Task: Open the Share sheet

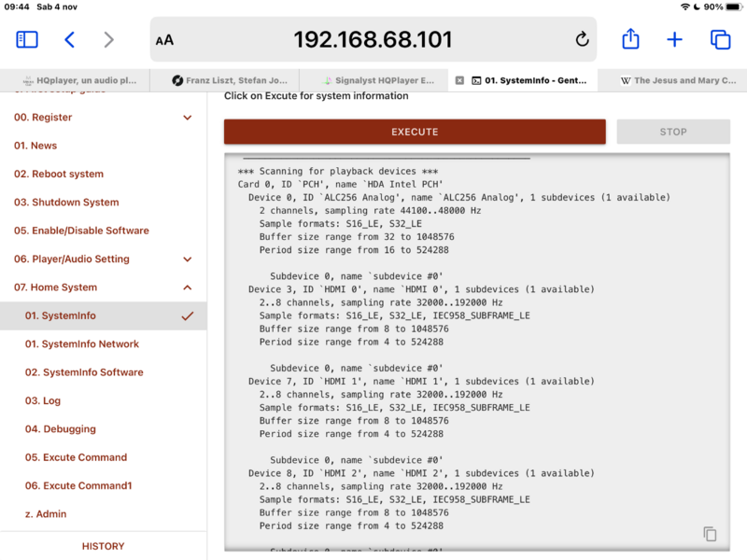Action: click(630, 39)
